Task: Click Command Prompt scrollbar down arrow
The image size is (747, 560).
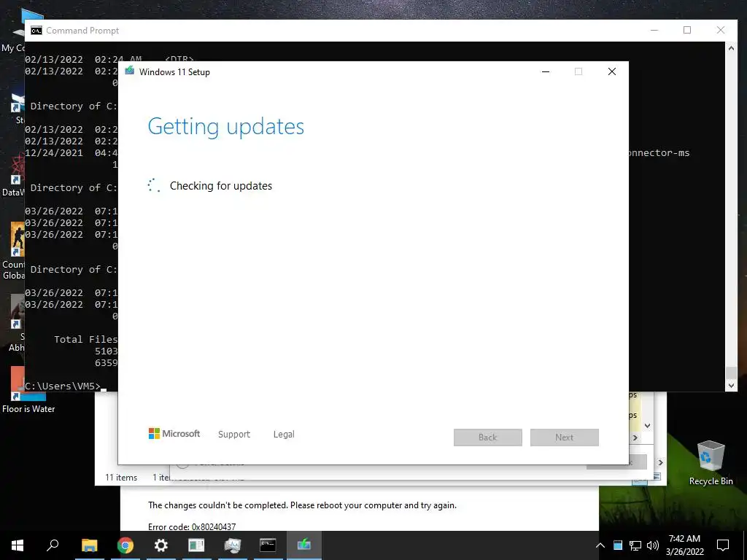Action: pos(731,386)
